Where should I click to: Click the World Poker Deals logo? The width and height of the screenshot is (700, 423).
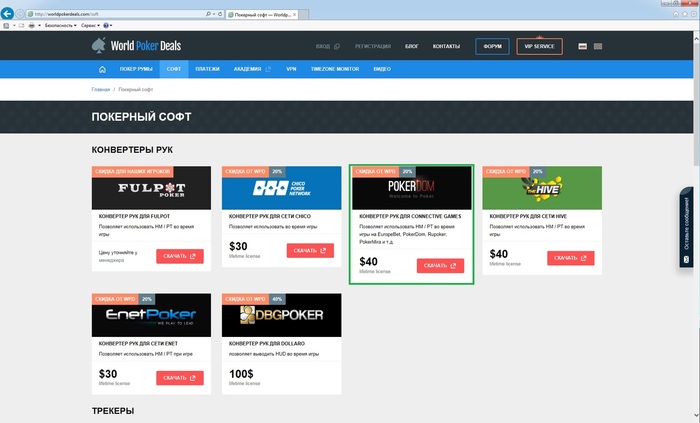click(x=136, y=46)
